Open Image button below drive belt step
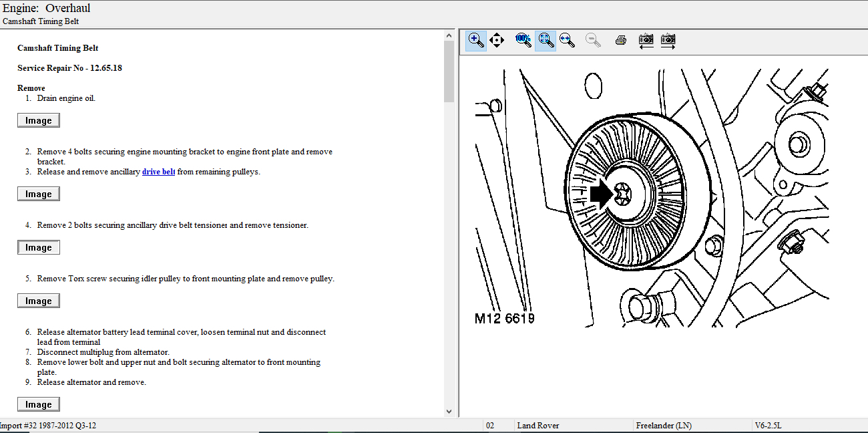This screenshot has width=868, height=433. tap(39, 194)
